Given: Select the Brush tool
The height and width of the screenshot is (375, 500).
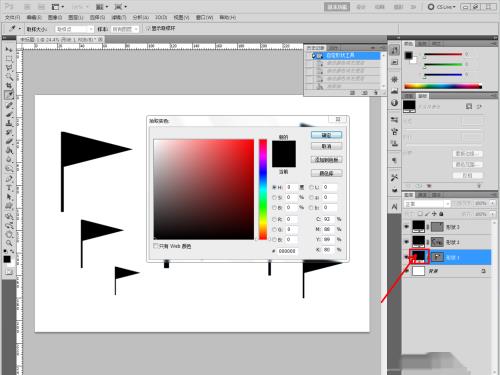Looking at the screenshot, I should coord(9,114).
